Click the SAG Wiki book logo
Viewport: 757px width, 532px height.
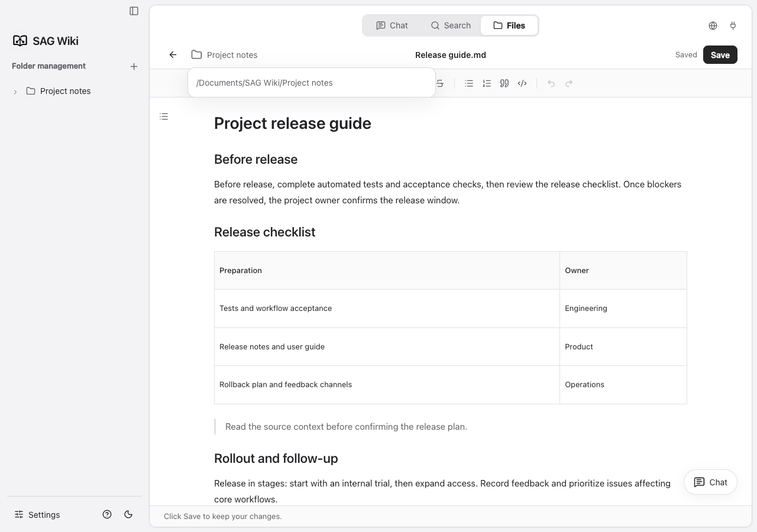click(20, 41)
